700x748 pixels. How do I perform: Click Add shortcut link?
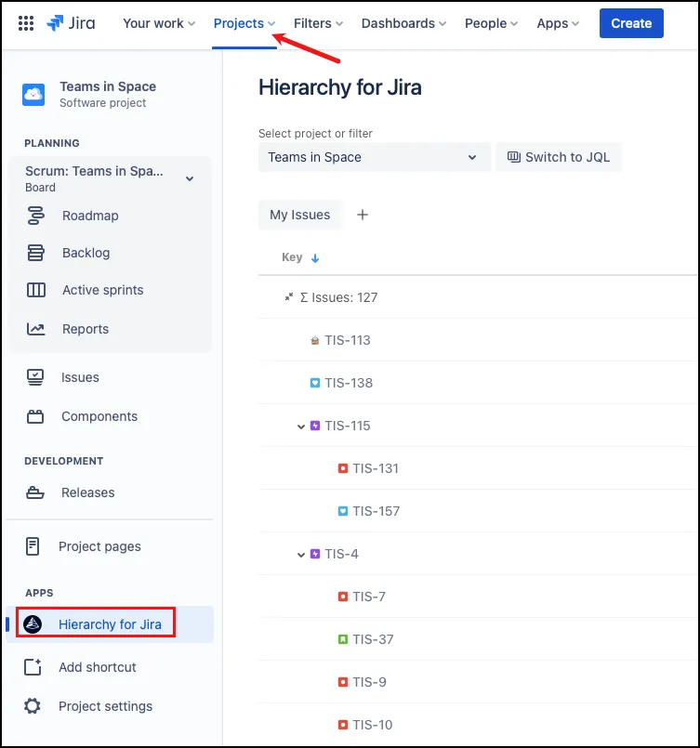pyautogui.click(x=98, y=667)
